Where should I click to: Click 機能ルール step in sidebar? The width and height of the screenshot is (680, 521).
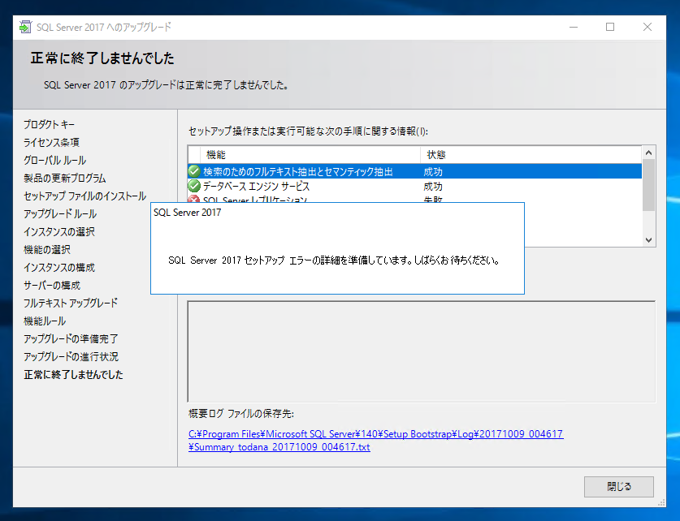click(x=45, y=321)
